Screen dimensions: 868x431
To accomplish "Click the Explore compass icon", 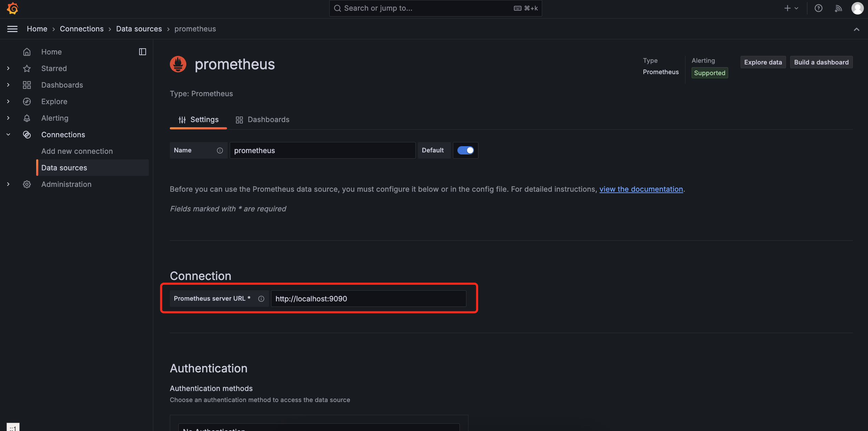I will (27, 102).
